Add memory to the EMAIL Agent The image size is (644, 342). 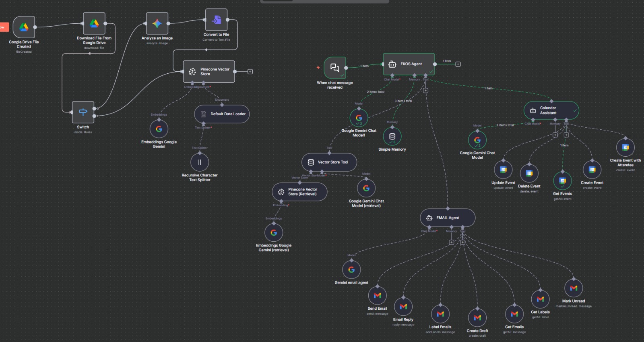tap(451, 243)
